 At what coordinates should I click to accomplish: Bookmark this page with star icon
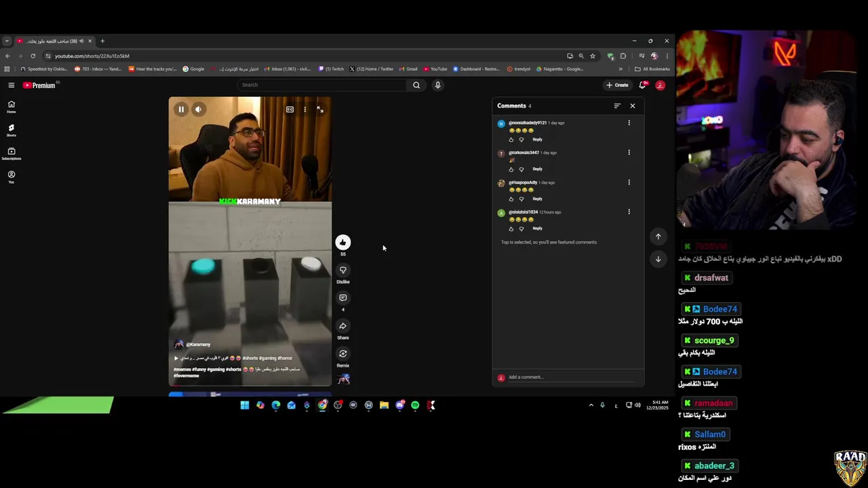[x=592, y=56]
